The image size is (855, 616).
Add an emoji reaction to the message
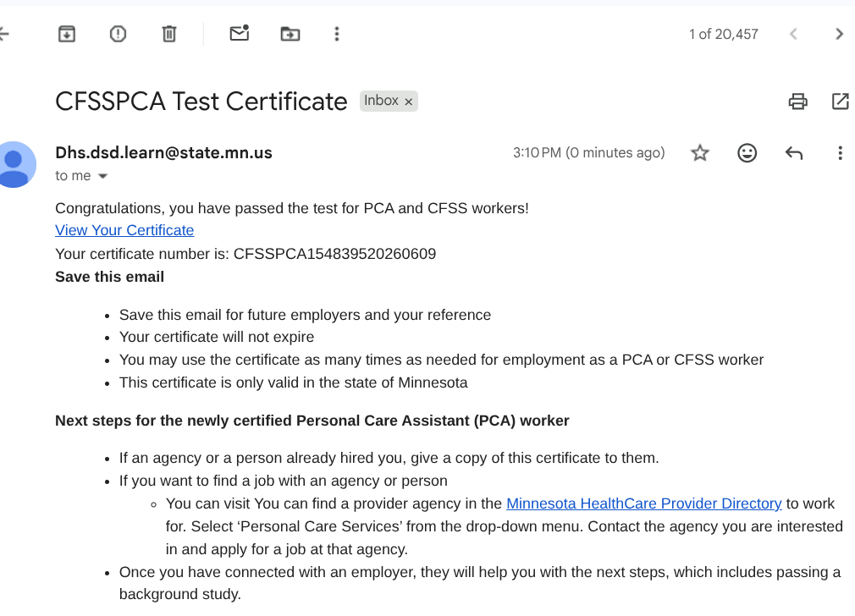tap(747, 152)
